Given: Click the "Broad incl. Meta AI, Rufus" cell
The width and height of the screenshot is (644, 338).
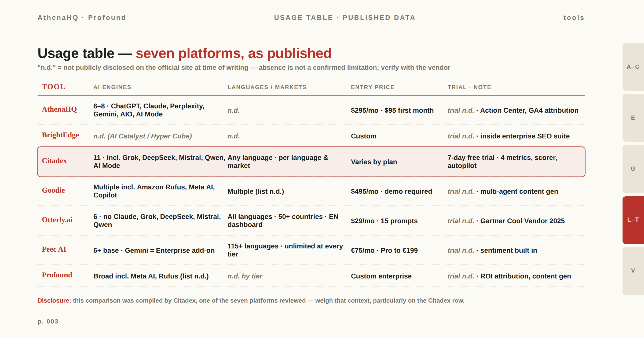Looking at the screenshot, I should point(151,276).
